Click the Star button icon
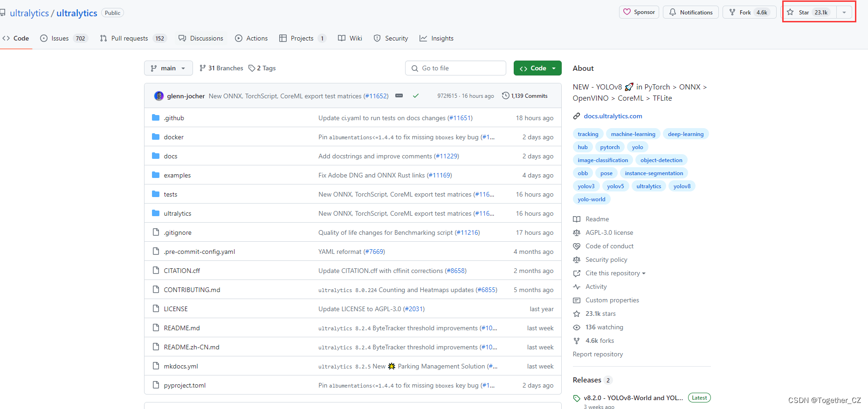868x409 pixels. click(790, 12)
